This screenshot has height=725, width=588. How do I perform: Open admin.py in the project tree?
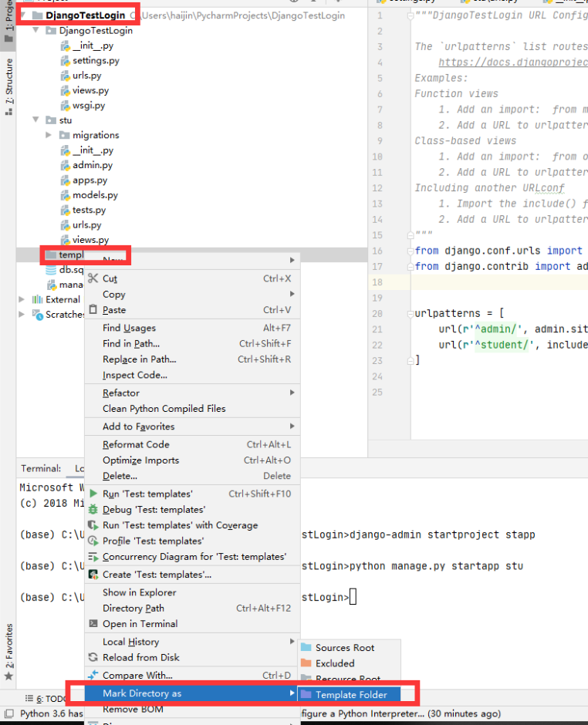pyautogui.click(x=93, y=164)
